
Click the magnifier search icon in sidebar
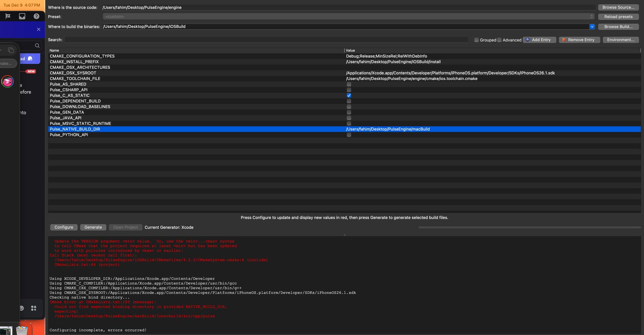click(x=37, y=46)
